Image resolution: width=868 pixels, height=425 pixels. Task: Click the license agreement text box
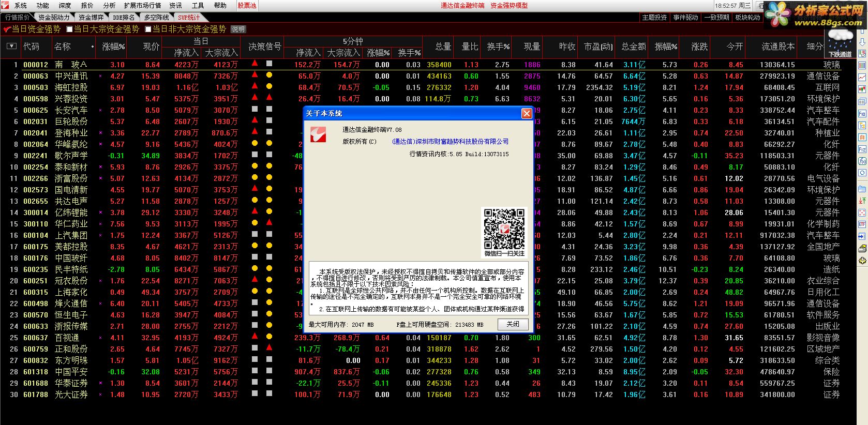point(418,289)
